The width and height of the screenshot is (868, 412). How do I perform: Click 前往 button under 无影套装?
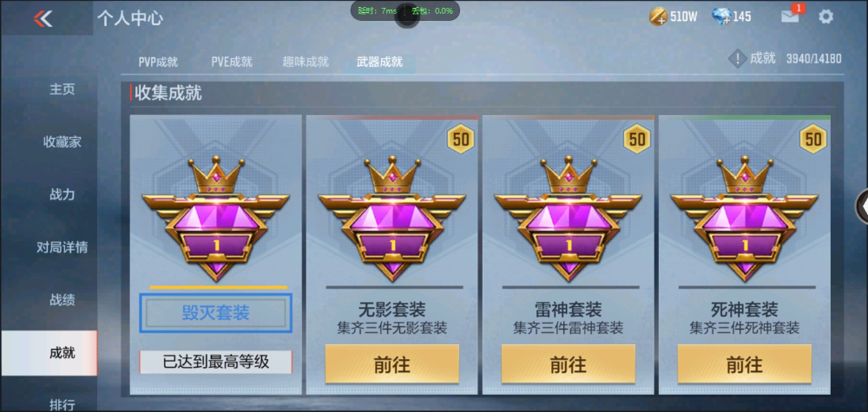[x=392, y=364]
